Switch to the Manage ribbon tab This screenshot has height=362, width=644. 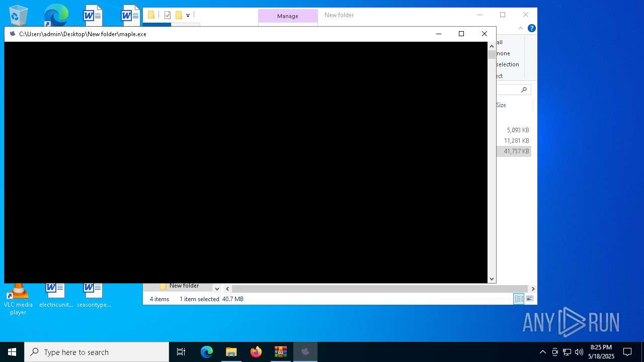tap(288, 16)
